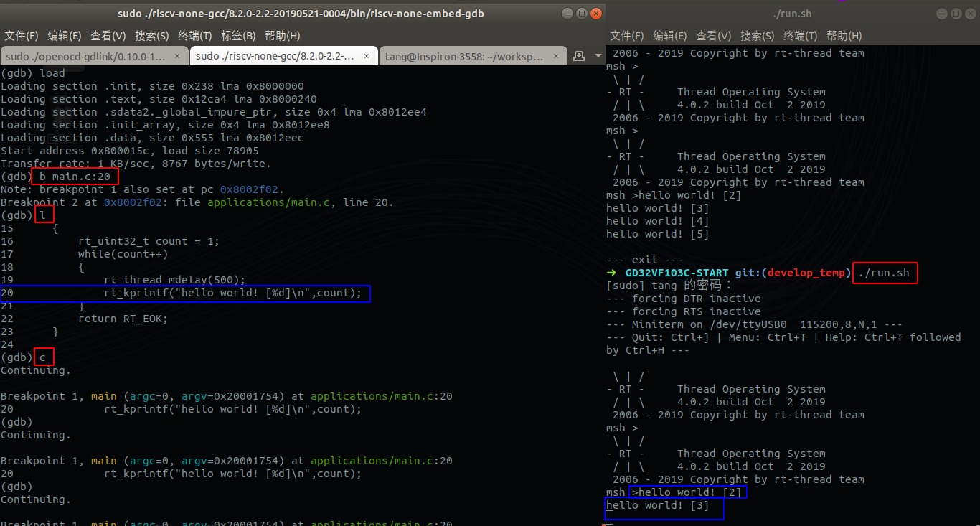Click the last 'hello world! [3]' output
Screen dimensions: 980x526
click(x=658, y=505)
